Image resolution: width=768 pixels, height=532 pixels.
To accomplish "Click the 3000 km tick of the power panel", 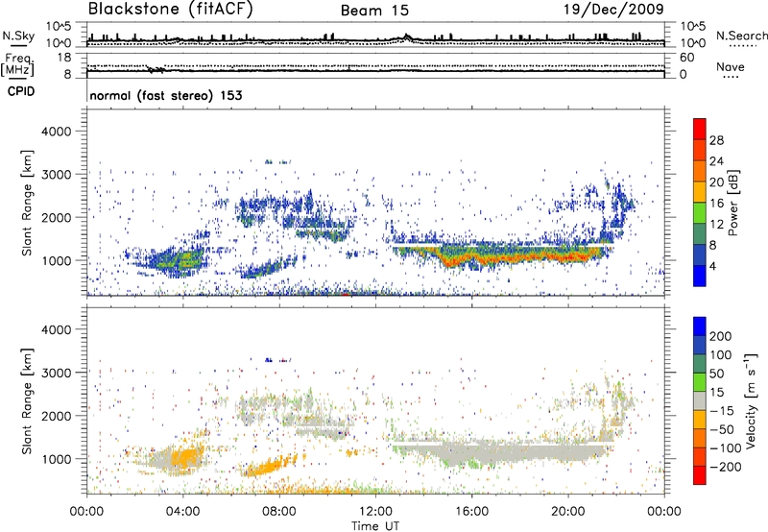I will 56,175.
